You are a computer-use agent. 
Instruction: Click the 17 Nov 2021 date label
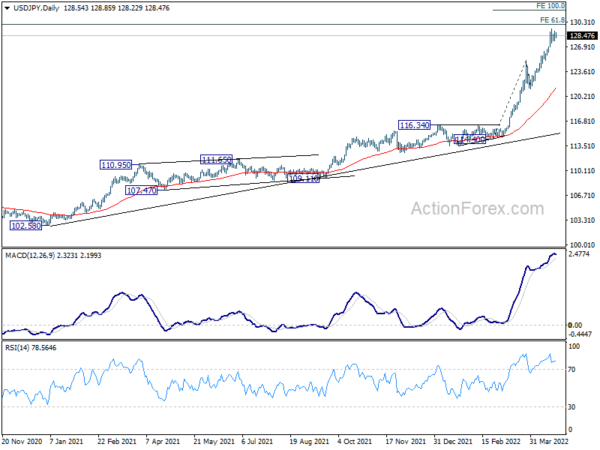405,442
